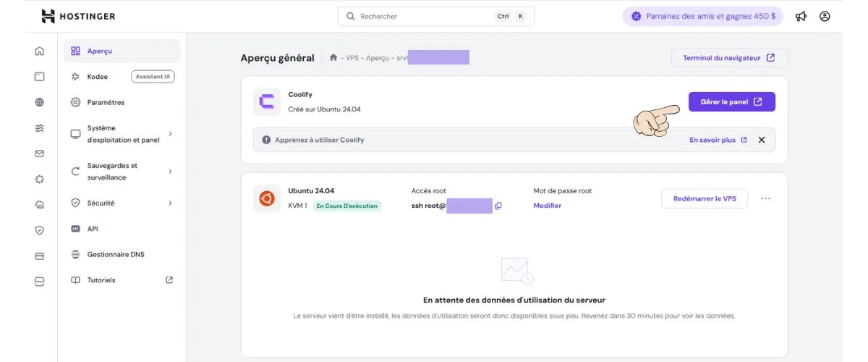
Task: Open Terminal du navigateur
Action: click(x=730, y=58)
